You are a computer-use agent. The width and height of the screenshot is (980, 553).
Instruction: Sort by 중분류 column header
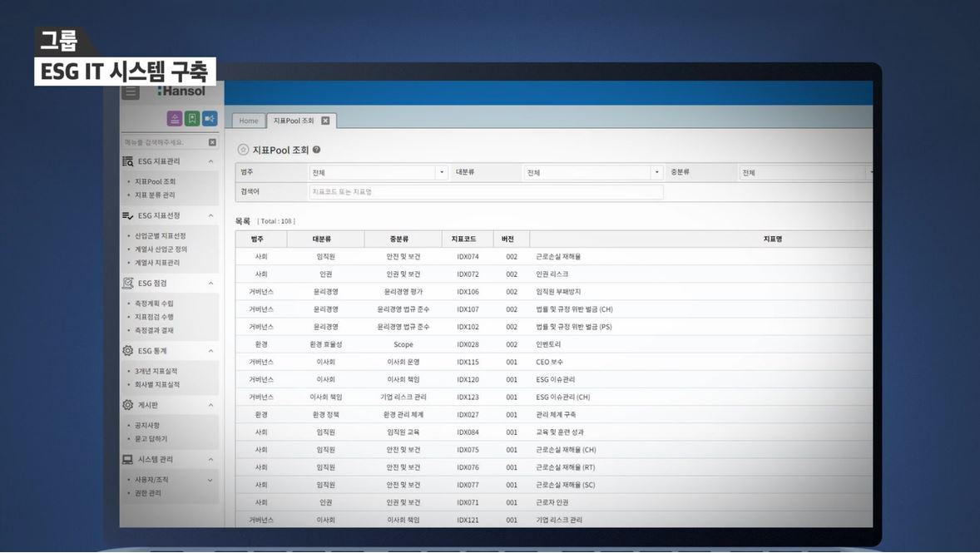(403, 239)
